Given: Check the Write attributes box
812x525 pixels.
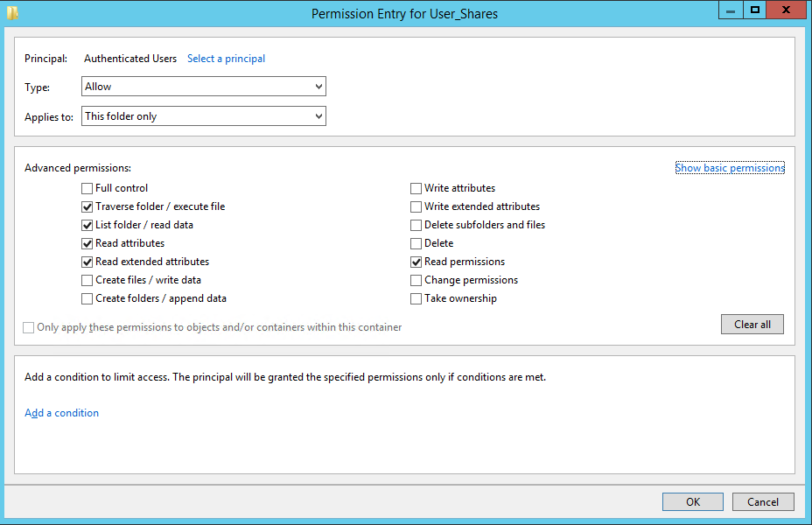Looking at the screenshot, I should point(416,188).
